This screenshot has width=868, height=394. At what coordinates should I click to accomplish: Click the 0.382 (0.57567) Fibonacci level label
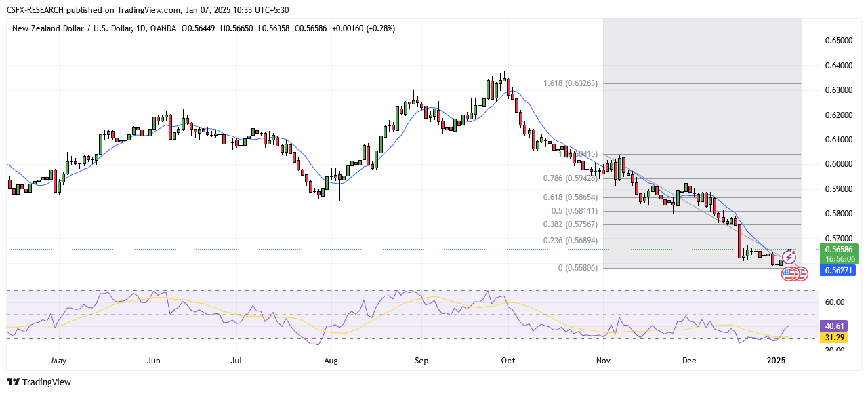coord(571,224)
